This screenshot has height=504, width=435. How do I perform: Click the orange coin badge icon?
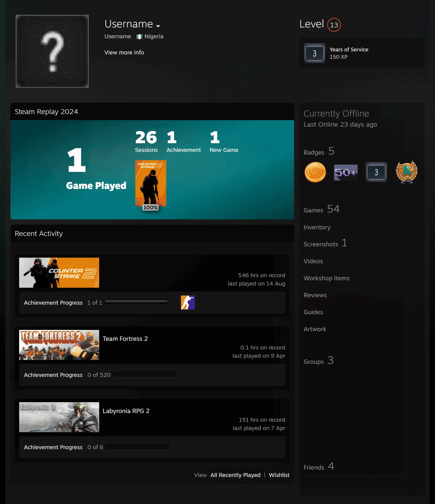[x=315, y=172]
